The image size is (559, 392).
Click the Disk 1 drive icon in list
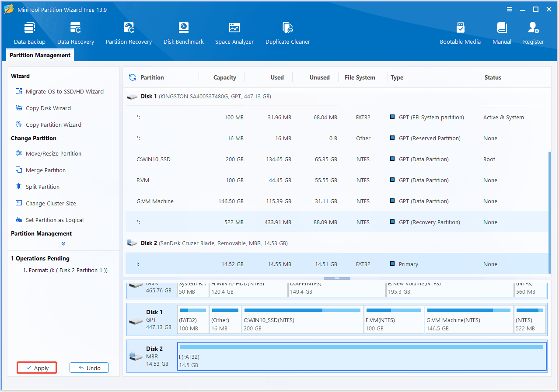tap(132, 97)
